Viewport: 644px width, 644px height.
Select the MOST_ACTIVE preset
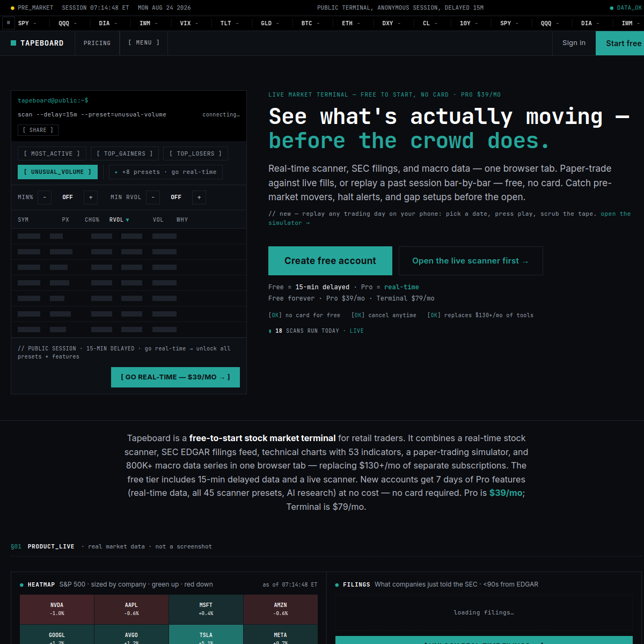click(x=52, y=153)
